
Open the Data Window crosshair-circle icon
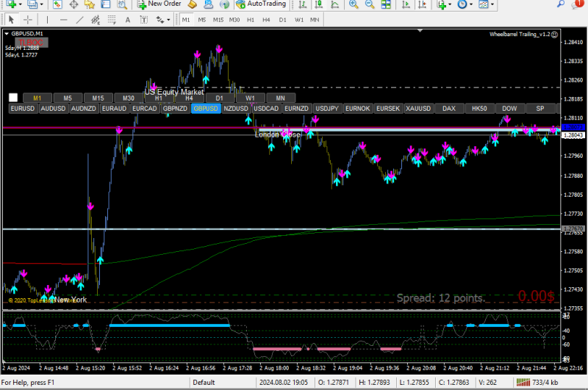[x=73, y=4]
